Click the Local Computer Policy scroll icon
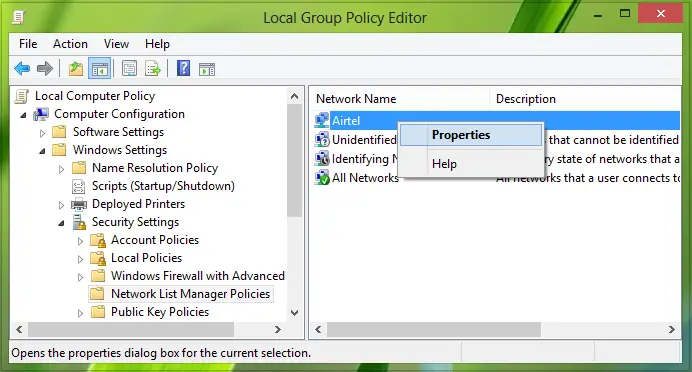The image size is (692, 372). pos(21,96)
